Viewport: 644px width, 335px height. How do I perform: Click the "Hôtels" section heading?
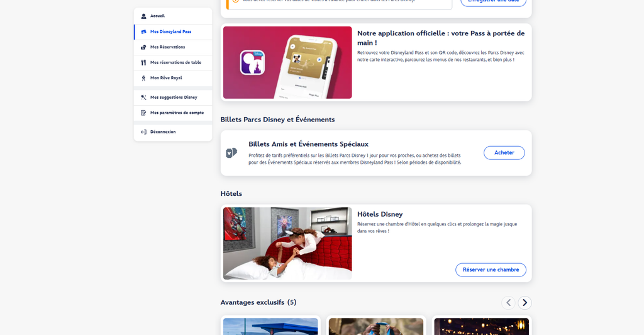231,193
